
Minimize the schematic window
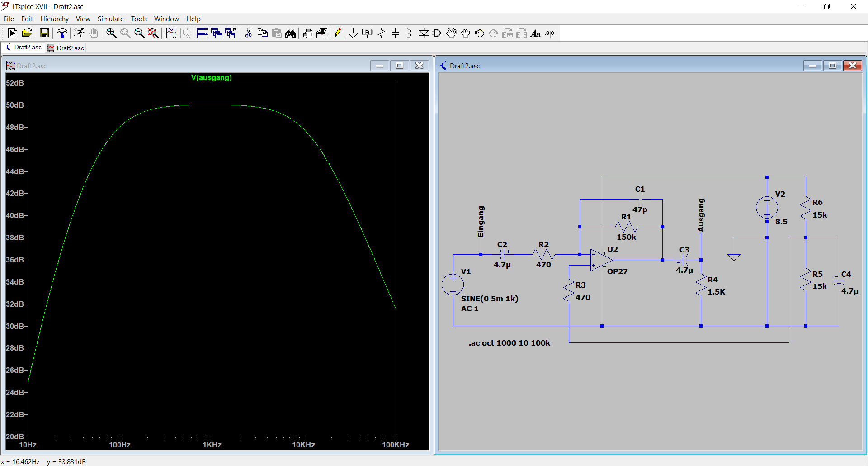point(812,66)
